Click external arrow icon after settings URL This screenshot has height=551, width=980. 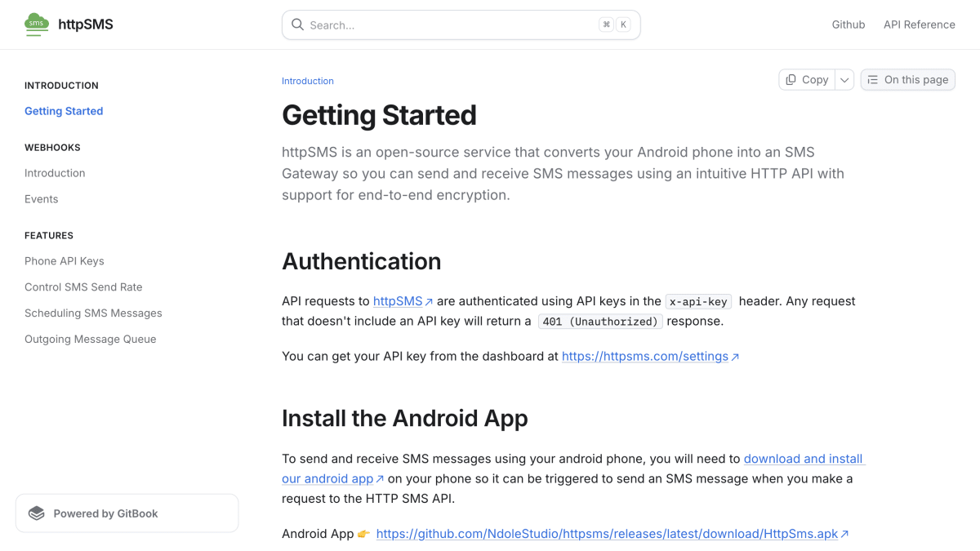coord(735,357)
